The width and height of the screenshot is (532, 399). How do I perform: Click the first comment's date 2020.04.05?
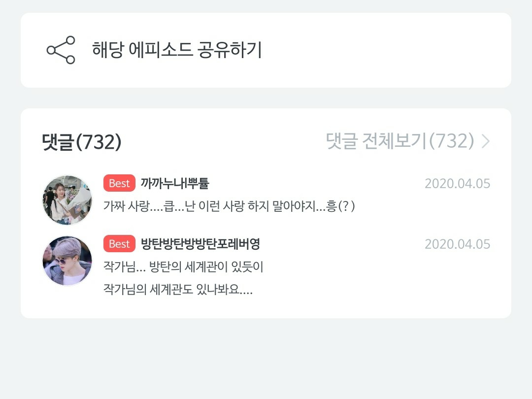(457, 184)
